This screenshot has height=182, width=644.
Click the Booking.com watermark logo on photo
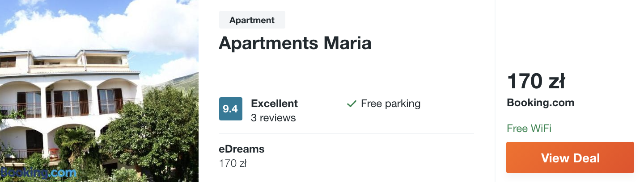point(38,173)
